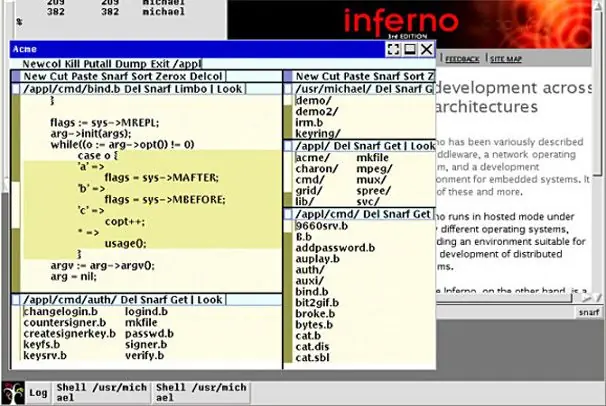Screen dimensions: 606x406
Task: Click spree/ in the /appl/ listing
Action: 373,191
